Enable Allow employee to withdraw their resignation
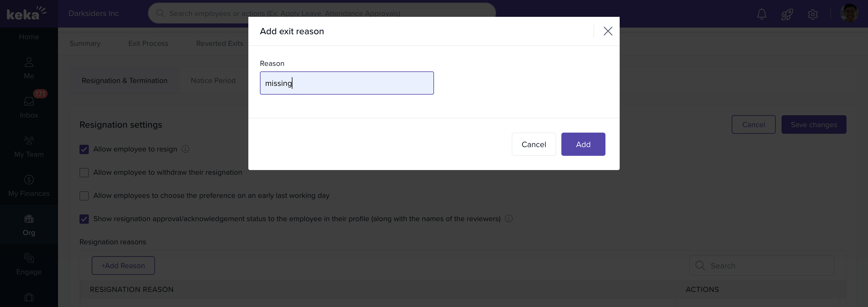This screenshot has width=868, height=307. click(x=84, y=173)
